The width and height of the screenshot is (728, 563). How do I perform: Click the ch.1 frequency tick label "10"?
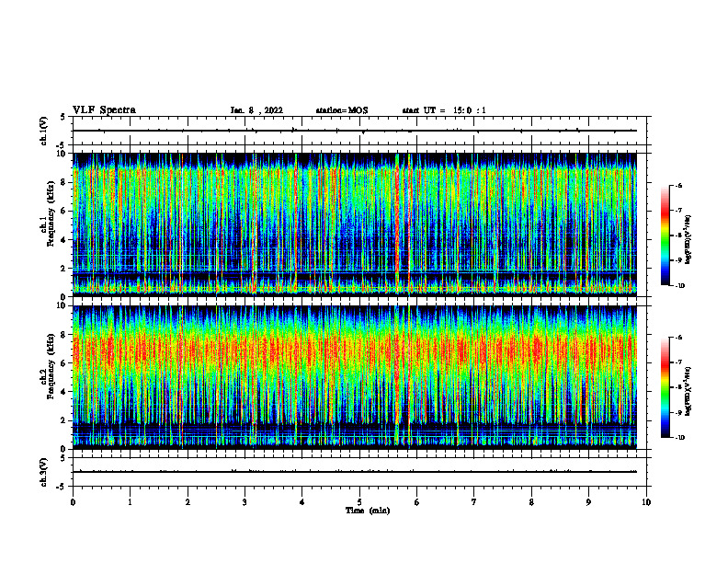point(62,154)
